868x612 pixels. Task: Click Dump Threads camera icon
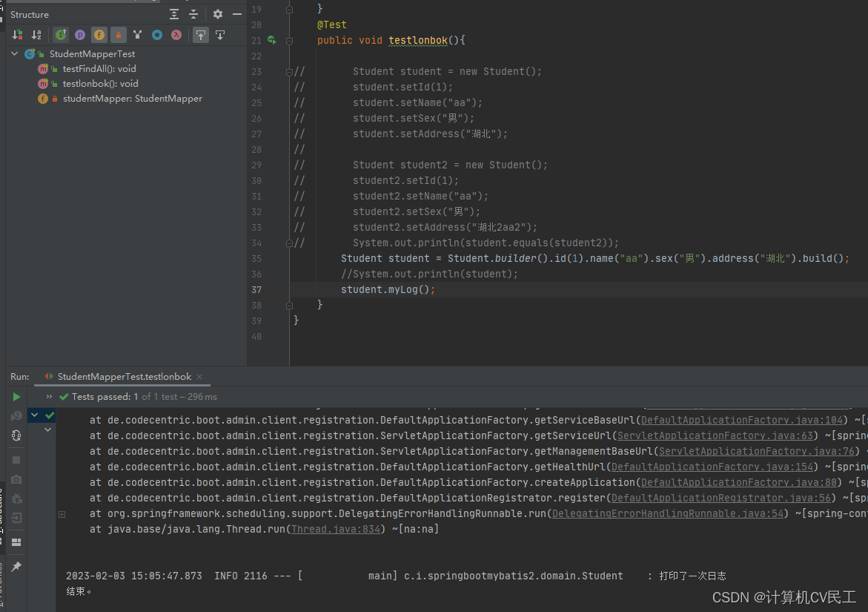(16, 479)
